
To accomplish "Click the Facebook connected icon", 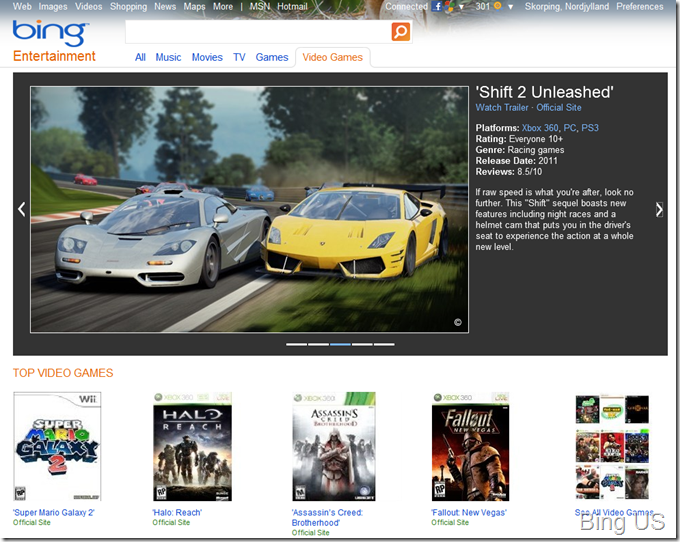I will click(x=437, y=7).
